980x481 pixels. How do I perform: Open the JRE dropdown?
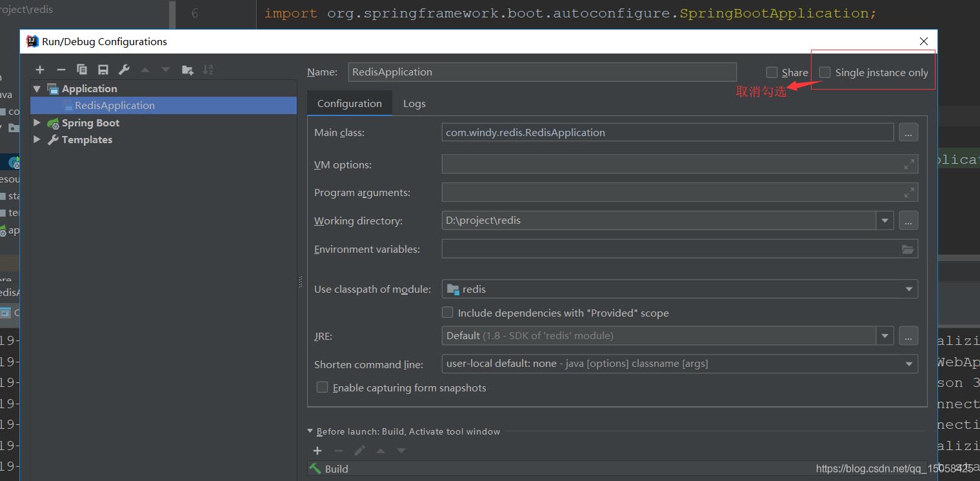click(x=884, y=335)
